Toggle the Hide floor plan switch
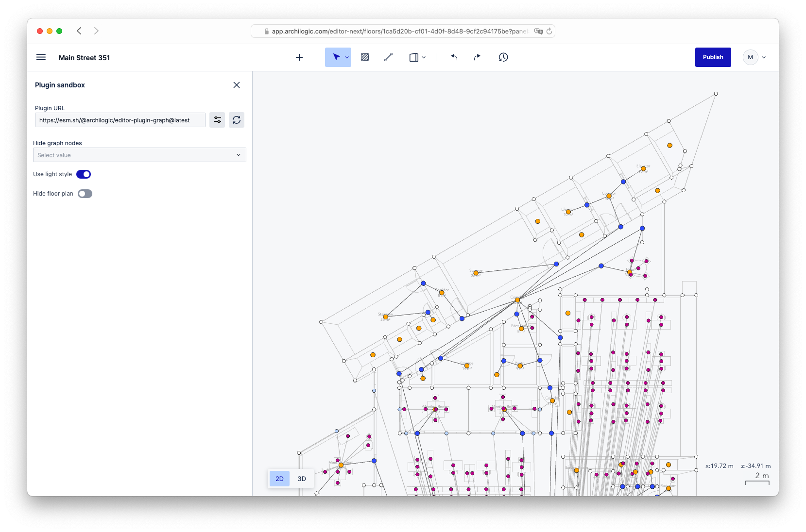This screenshot has width=806, height=532. tap(85, 194)
